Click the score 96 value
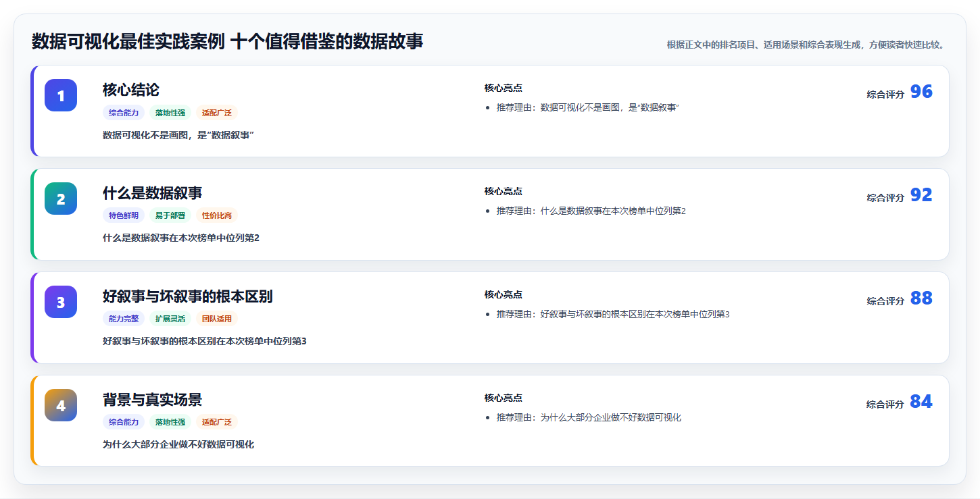This screenshot has width=980, height=499. tap(921, 92)
